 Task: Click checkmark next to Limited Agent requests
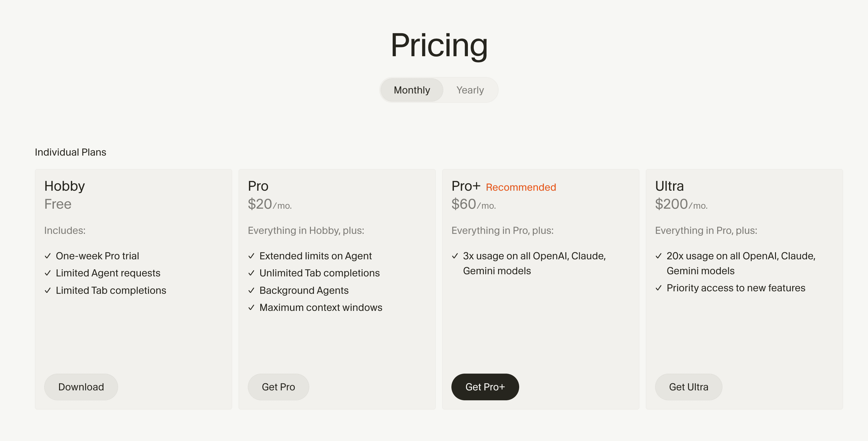[48, 273]
